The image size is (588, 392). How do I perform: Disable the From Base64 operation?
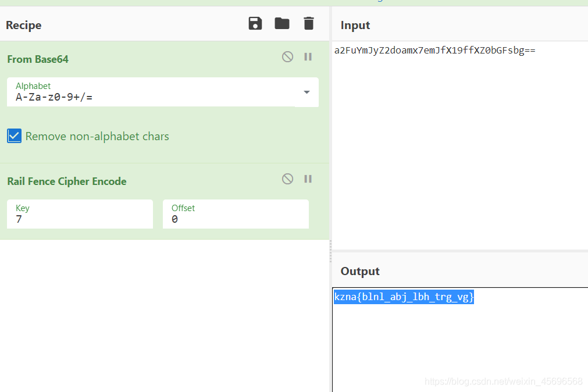point(287,56)
